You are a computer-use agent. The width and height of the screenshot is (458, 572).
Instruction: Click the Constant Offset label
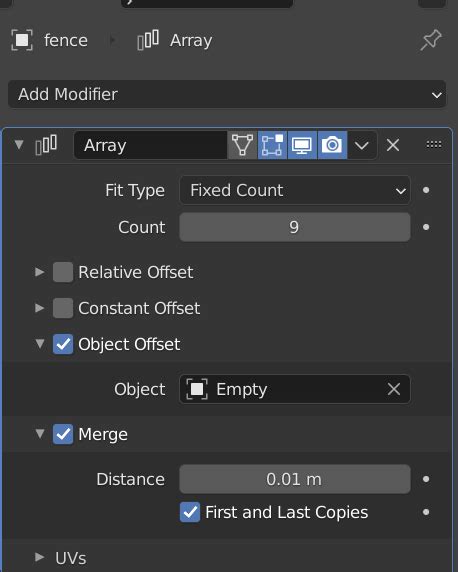pos(139,308)
